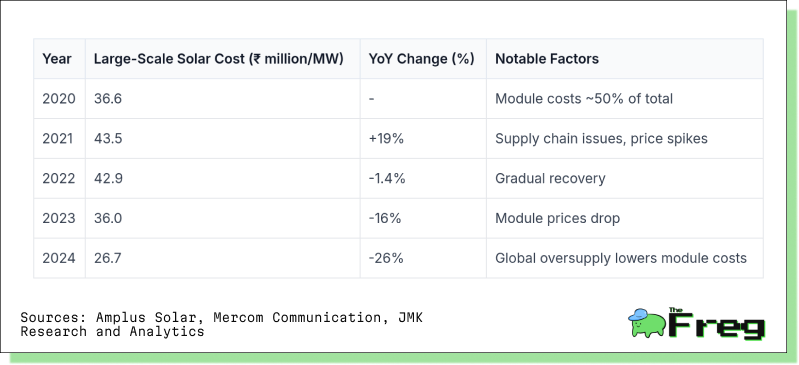The image size is (799, 365).
Task: Select the 2022 year cell
Action: point(60,178)
